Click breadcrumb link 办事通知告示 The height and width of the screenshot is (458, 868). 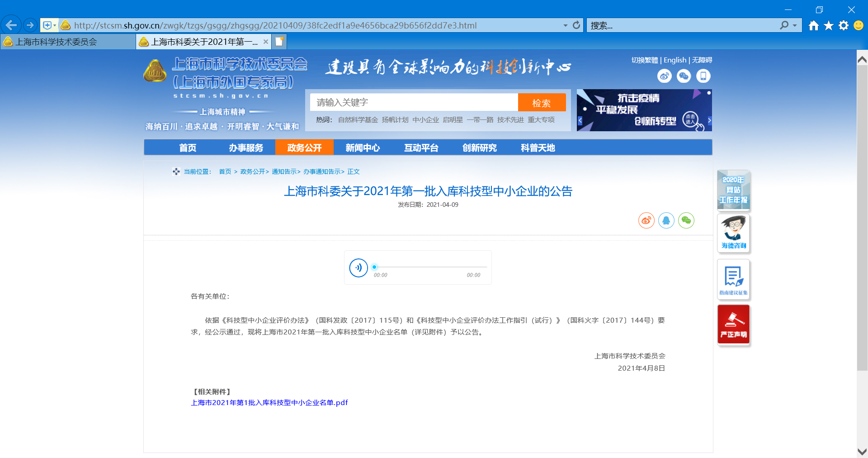pyautogui.click(x=322, y=172)
